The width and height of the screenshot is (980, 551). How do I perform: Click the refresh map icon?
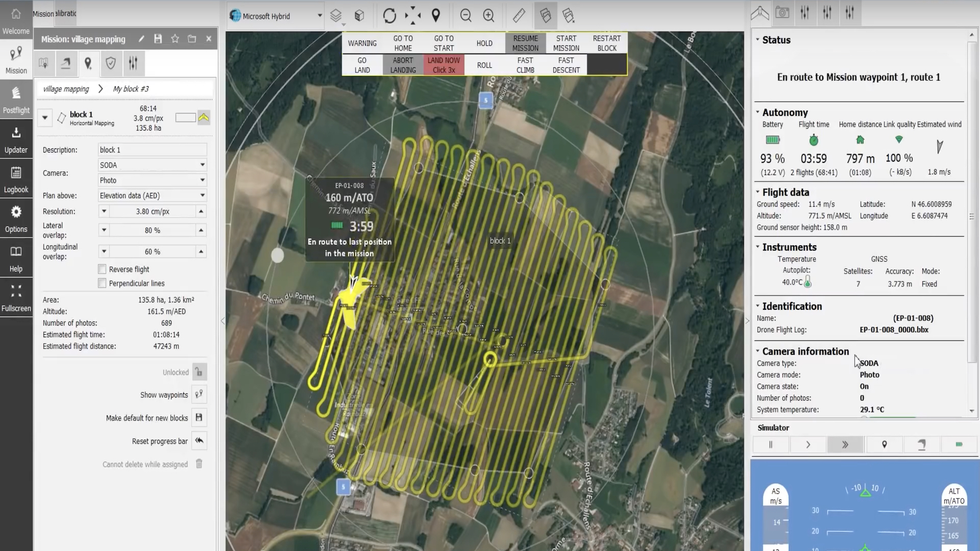(389, 16)
